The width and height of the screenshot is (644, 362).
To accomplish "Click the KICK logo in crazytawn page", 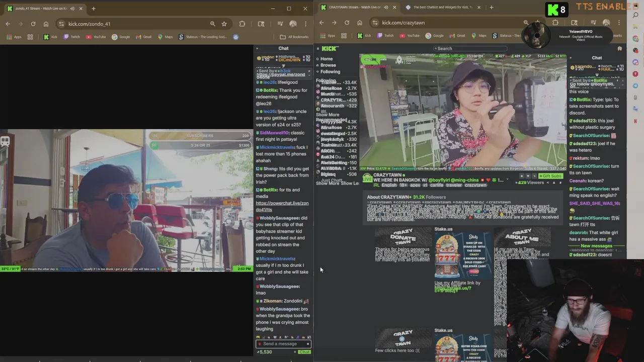I will tap(330, 48).
